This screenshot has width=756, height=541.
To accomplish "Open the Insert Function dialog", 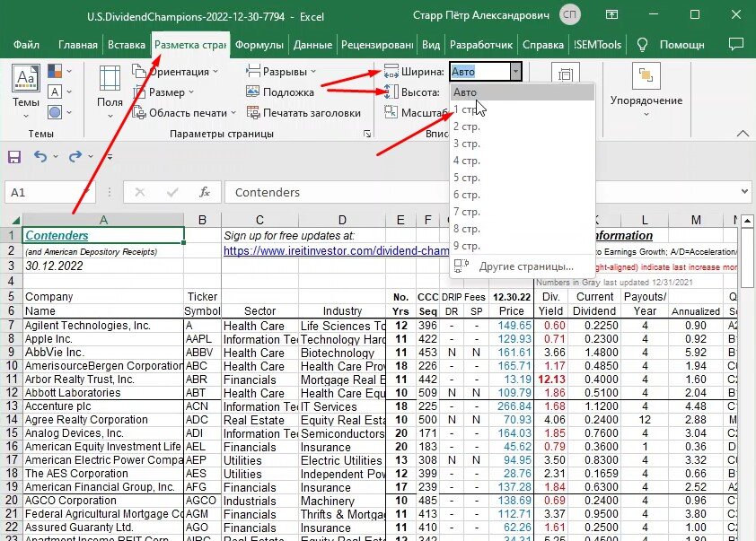I will tap(205, 192).
